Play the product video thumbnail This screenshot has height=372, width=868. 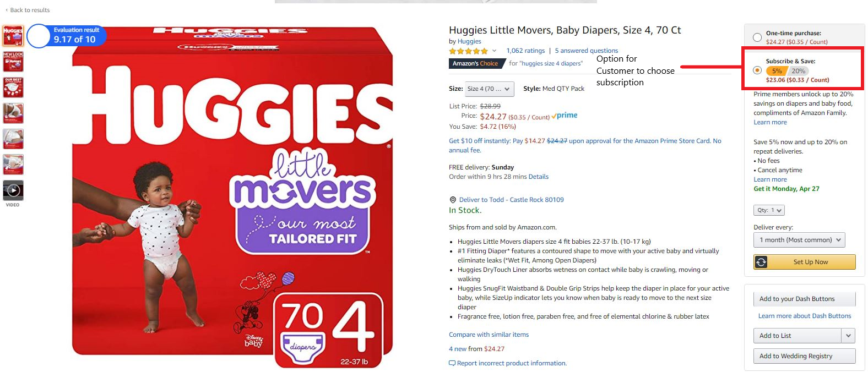click(13, 190)
